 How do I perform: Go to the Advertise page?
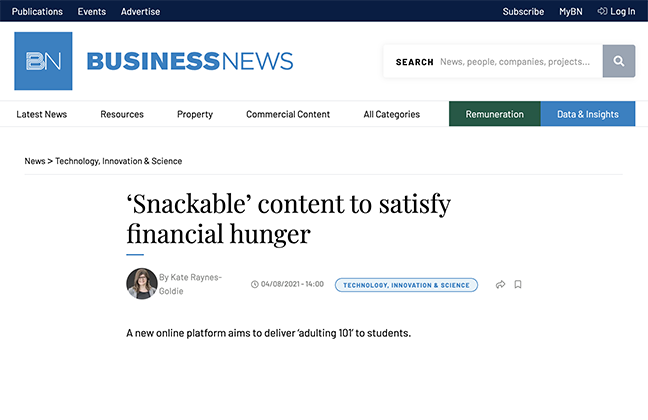[141, 12]
